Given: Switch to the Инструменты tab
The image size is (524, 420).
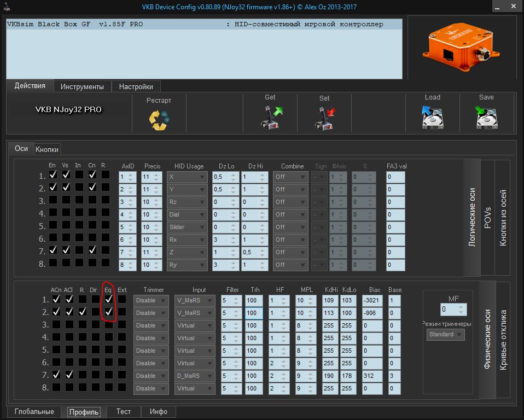Looking at the screenshot, I should (x=82, y=86).
